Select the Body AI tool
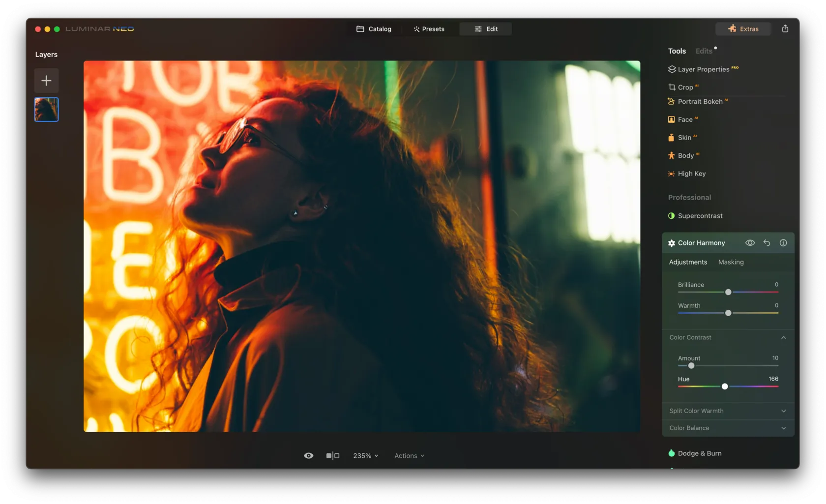Viewport: 826px width, 504px height. click(x=685, y=155)
